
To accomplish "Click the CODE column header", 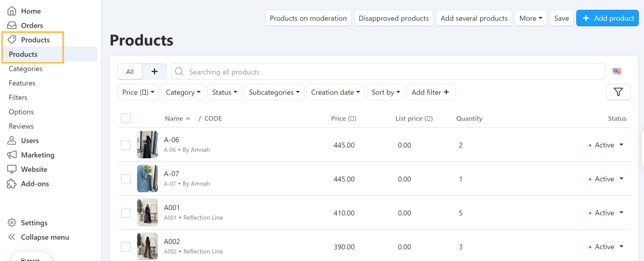I will (x=213, y=118).
